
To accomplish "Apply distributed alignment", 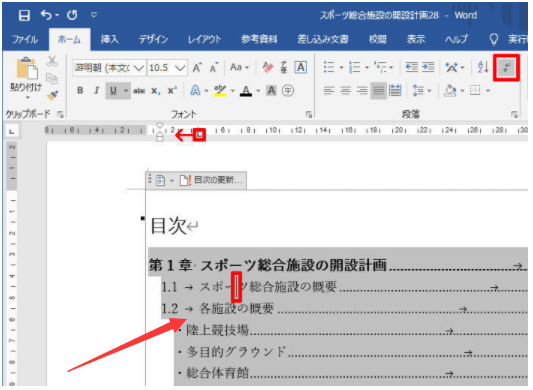I will pyautogui.click(x=395, y=91).
